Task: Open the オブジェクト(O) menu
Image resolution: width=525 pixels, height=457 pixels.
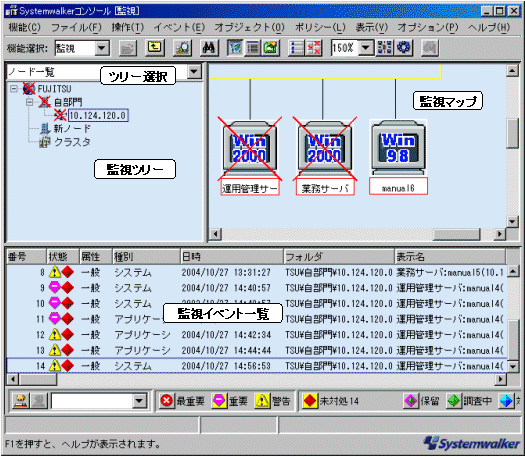Action: tap(249, 27)
